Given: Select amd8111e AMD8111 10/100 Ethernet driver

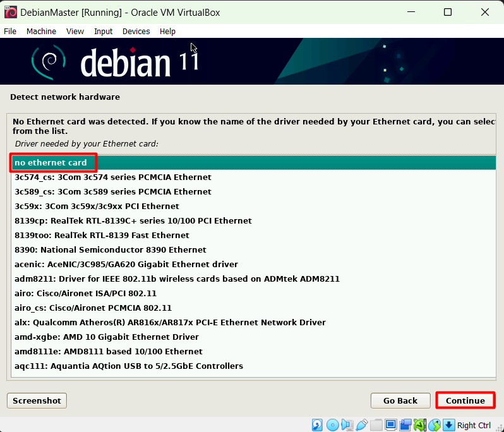Looking at the screenshot, I should click(x=253, y=351).
